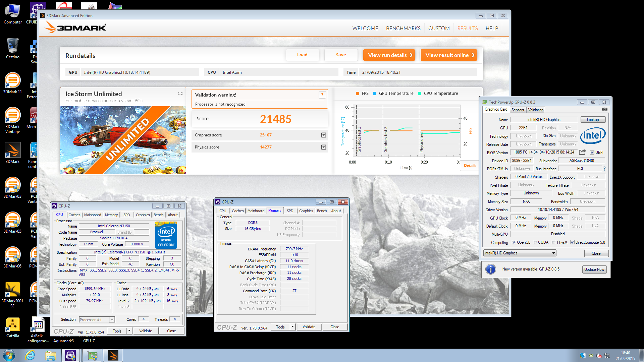Expand the Physics score details

point(324,147)
